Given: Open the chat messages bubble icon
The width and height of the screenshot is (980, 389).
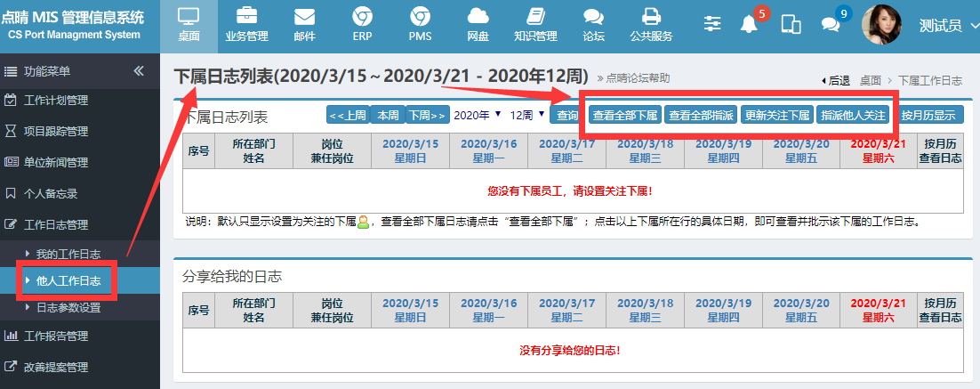Looking at the screenshot, I should point(831,25).
